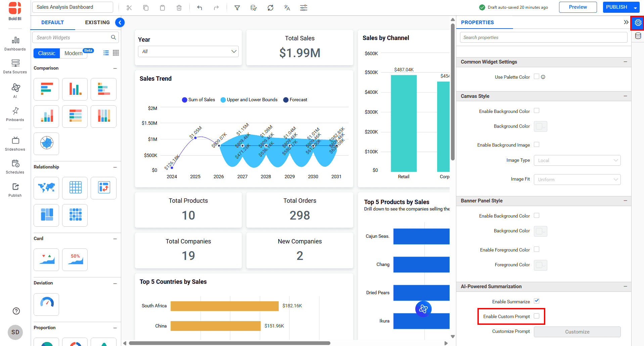Screen dimensions: 644x346
Task: Click the Cut scissors icon in toolbar
Action: pyautogui.click(x=129, y=8)
